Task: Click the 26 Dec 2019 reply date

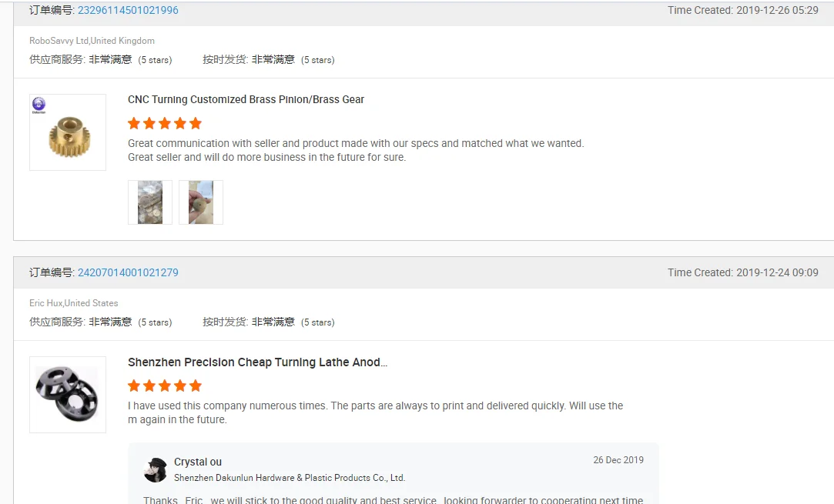Action: tap(618, 460)
